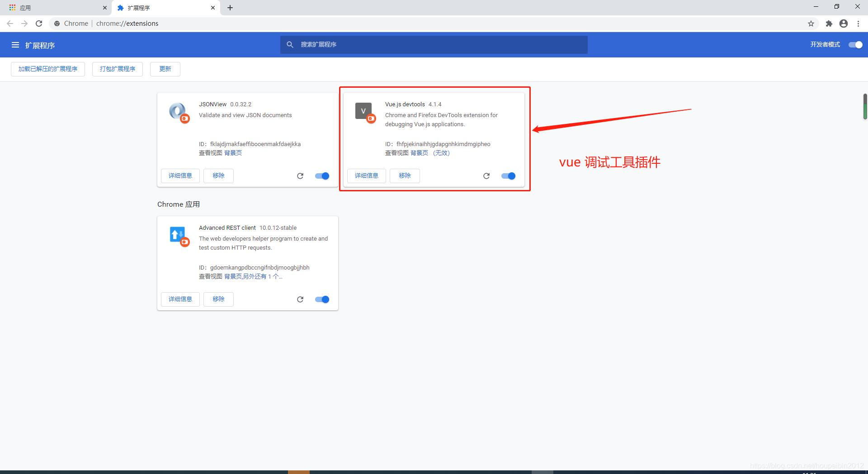Remove JSONView with 移除
Viewport: 868px width, 474px height.
[x=218, y=176]
